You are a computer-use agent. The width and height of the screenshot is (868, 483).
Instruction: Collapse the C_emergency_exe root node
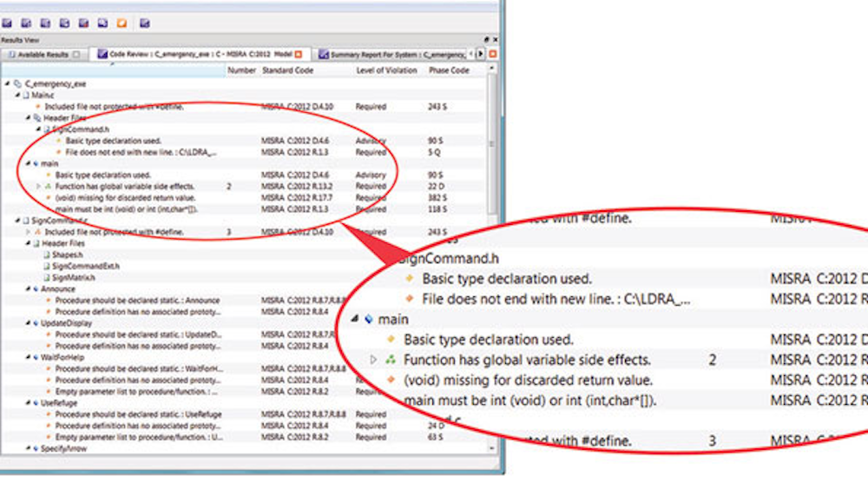pos(6,83)
